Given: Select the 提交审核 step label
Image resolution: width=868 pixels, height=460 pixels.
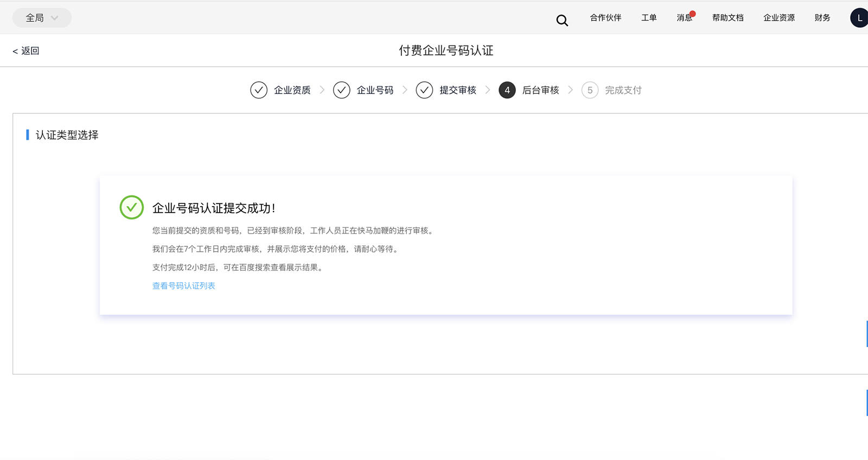Looking at the screenshot, I should 458,90.
